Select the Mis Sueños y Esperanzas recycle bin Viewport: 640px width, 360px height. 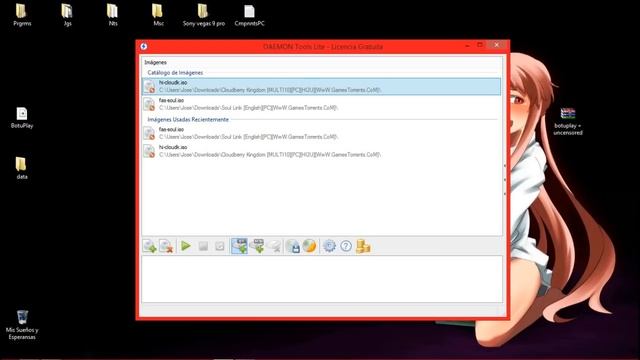(x=22, y=325)
